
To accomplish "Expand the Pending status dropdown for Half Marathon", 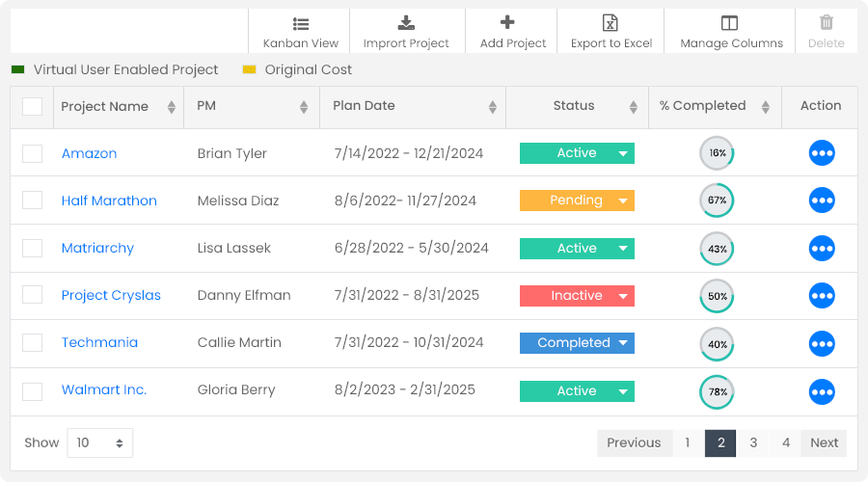I will (x=623, y=201).
